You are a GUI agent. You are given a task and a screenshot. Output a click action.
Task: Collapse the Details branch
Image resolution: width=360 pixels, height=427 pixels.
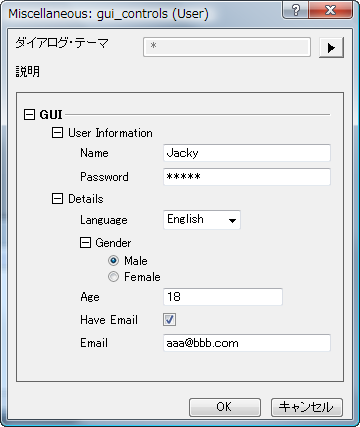[x=57, y=199]
